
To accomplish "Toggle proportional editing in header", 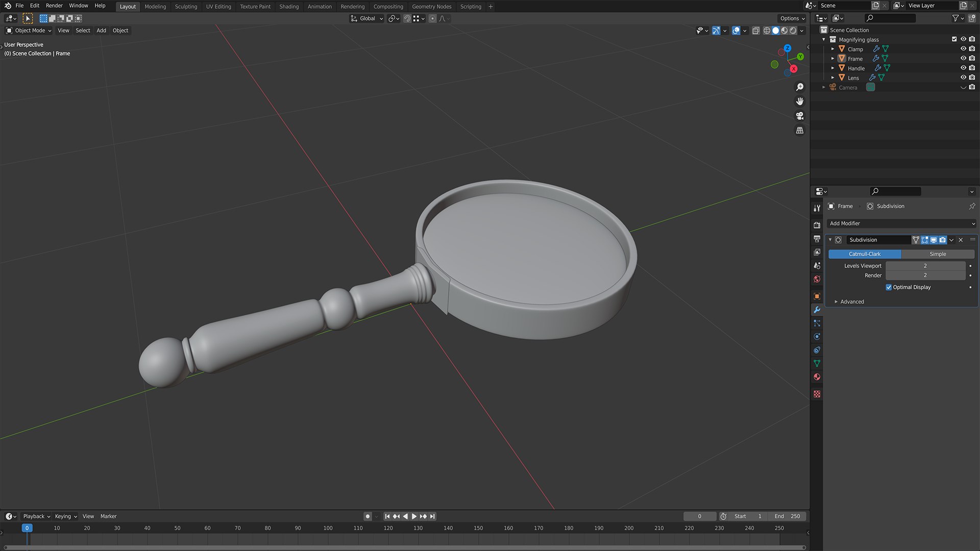I will (432, 18).
